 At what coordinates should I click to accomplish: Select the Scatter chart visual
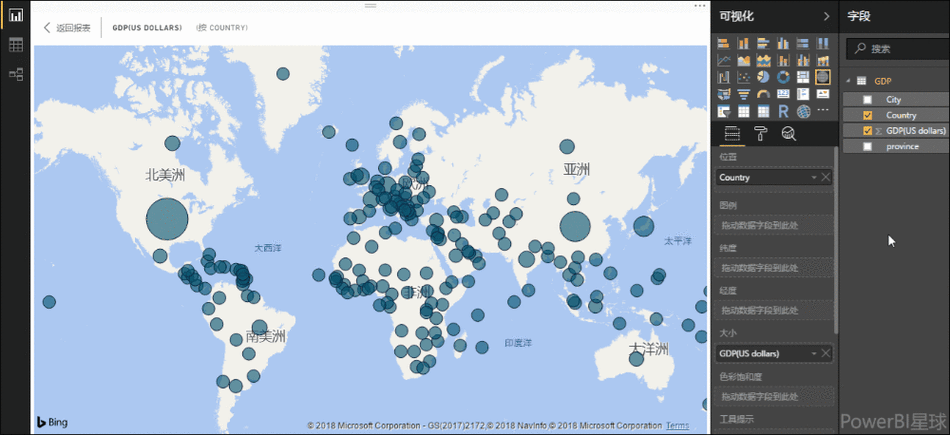pos(743,78)
